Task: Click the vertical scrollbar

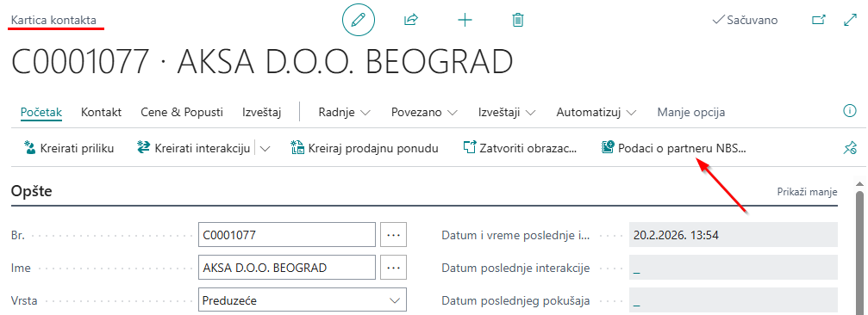Action: (x=859, y=252)
